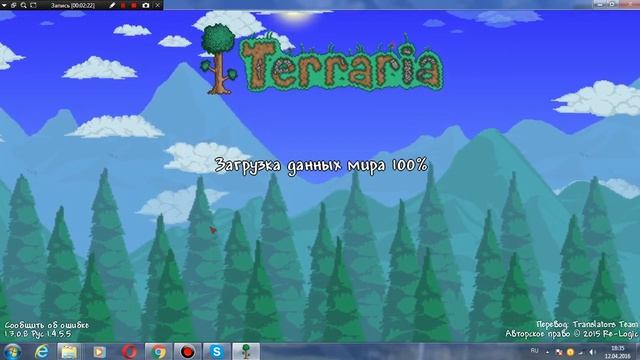This screenshot has height=360, width=640.
Task: Switch to the screen recorder taskbar icon
Action: (x=187, y=352)
